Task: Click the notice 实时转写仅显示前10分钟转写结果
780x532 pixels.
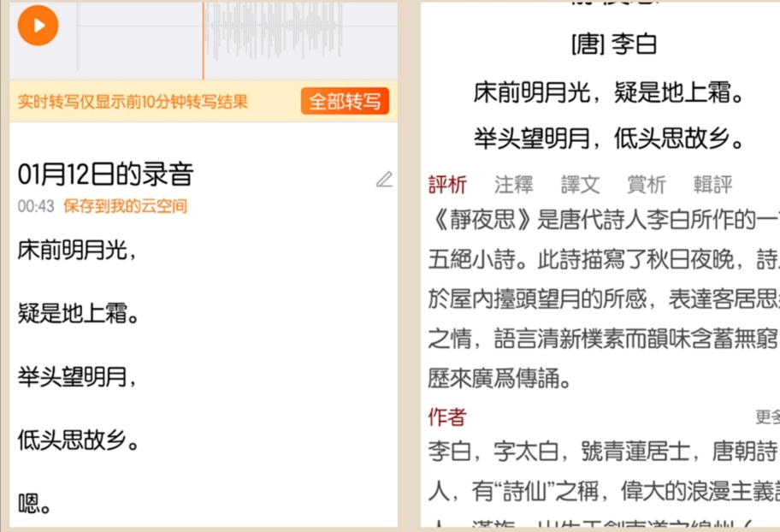Action: click(x=133, y=102)
